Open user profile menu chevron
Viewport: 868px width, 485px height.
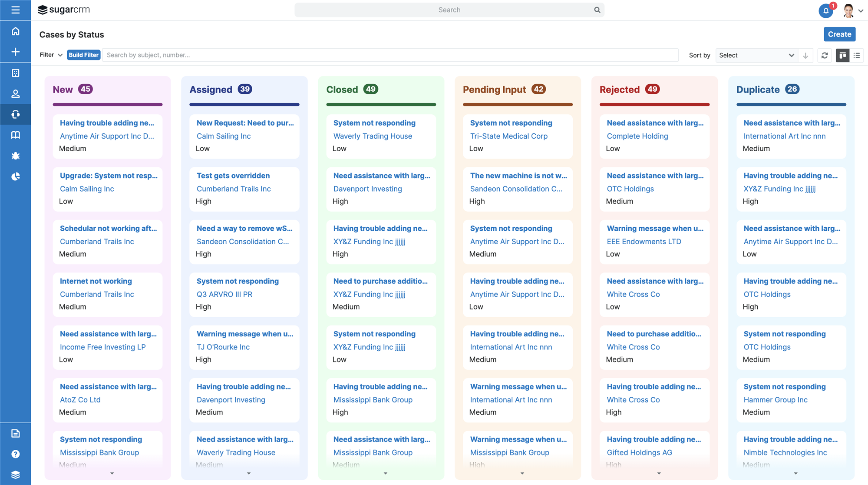(x=861, y=11)
